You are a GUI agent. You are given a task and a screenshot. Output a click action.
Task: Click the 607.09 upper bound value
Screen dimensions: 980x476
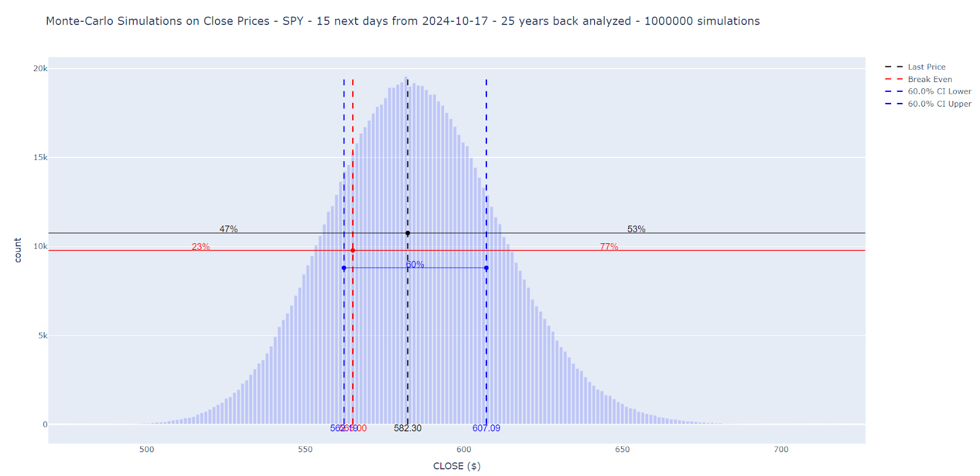point(486,428)
